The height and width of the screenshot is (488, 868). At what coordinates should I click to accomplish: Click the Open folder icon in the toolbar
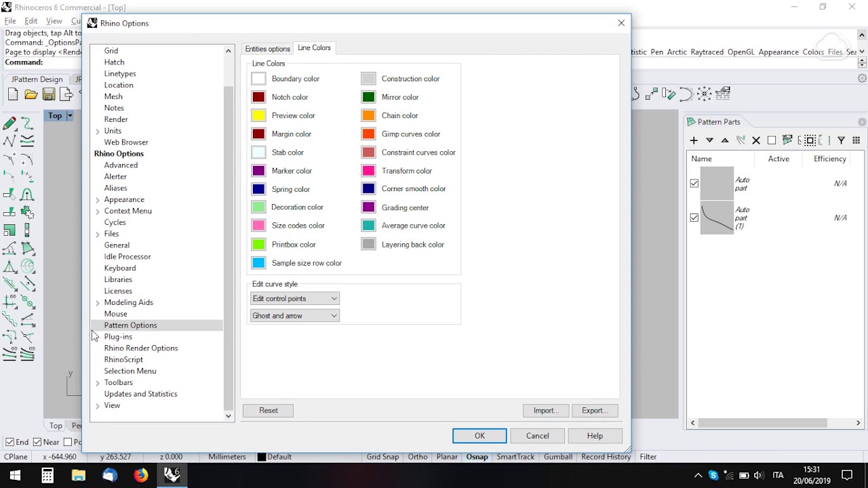31,95
